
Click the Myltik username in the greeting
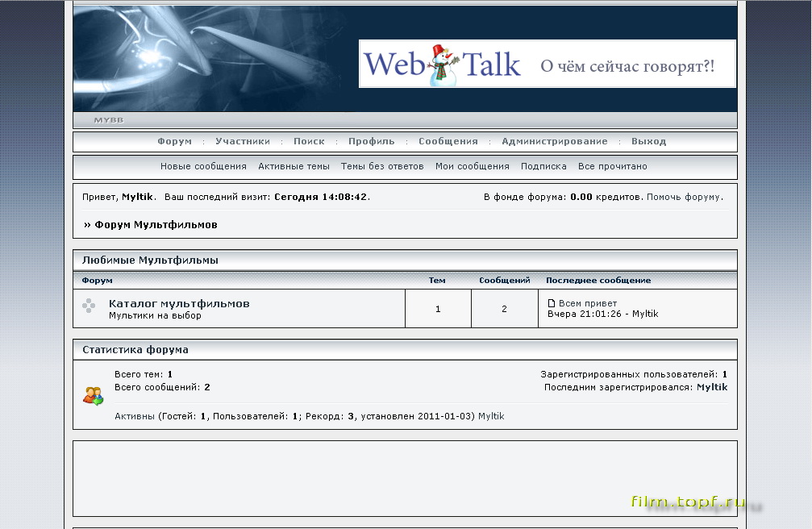(137, 197)
